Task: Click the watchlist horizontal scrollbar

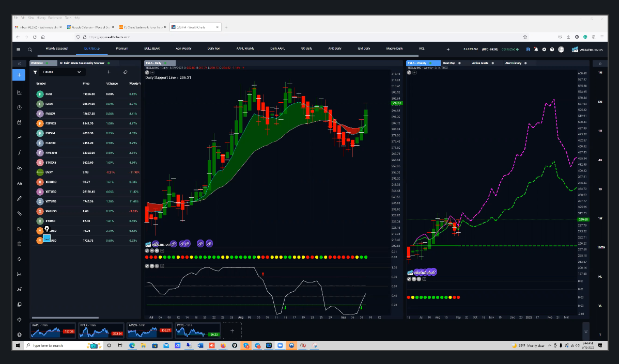Action: [65, 318]
